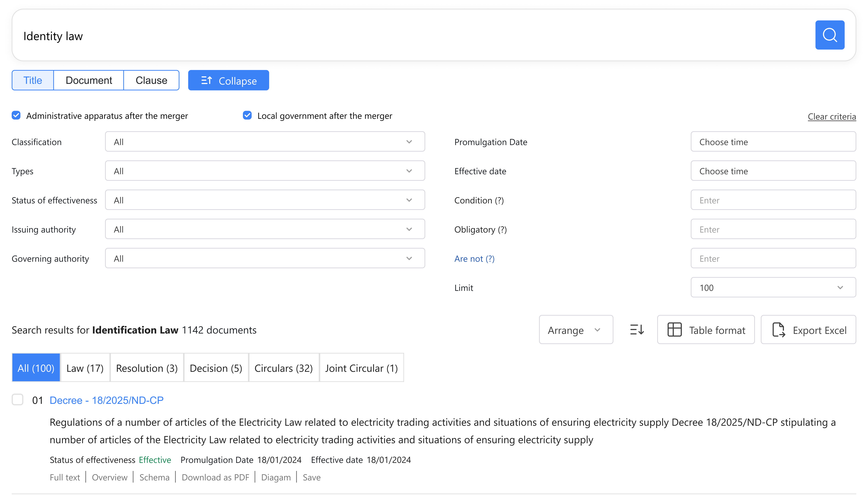Open Decree - 18/2025/ND-CP document link
Viewport: 868px width, 503px height.
click(x=106, y=400)
